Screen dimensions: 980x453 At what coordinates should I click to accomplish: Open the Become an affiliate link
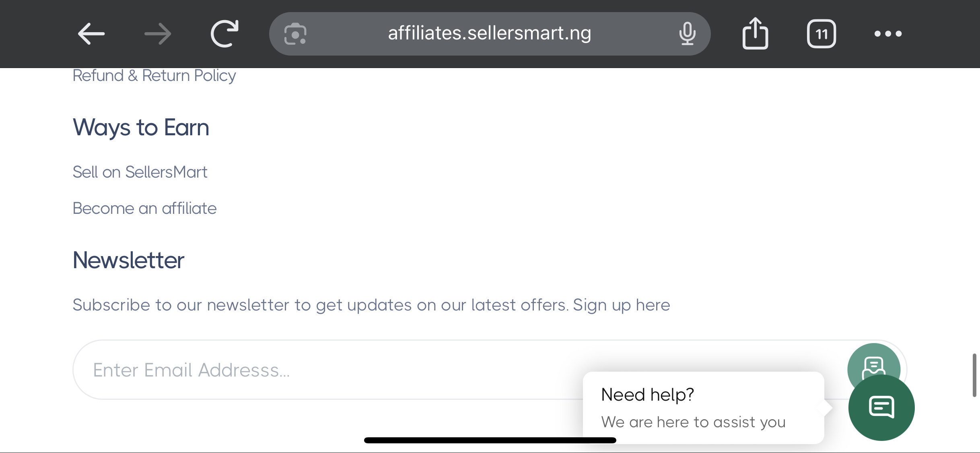point(144,208)
